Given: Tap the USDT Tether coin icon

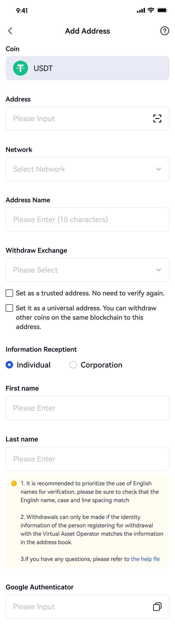Looking at the screenshot, I should pyautogui.click(x=21, y=68).
